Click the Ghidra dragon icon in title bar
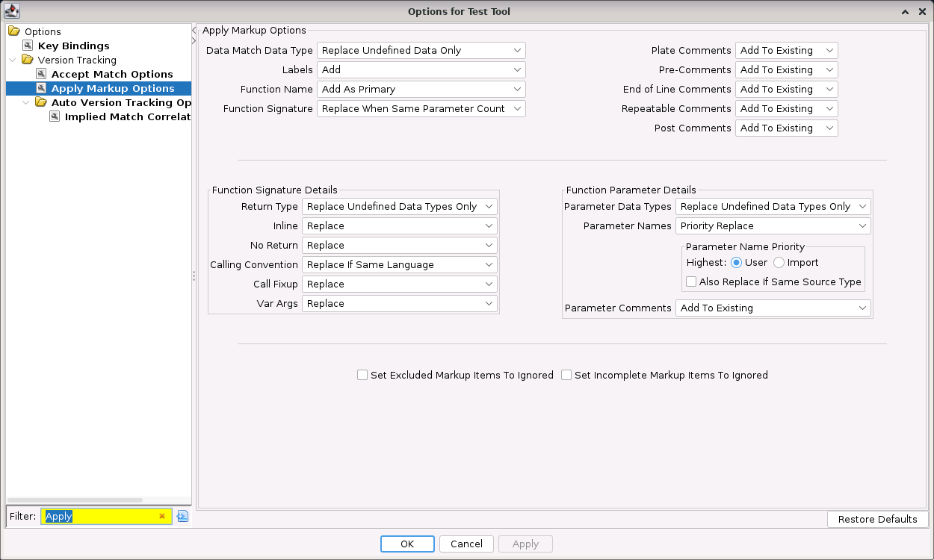Image resolution: width=934 pixels, height=560 pixels. tap(12, 11)
